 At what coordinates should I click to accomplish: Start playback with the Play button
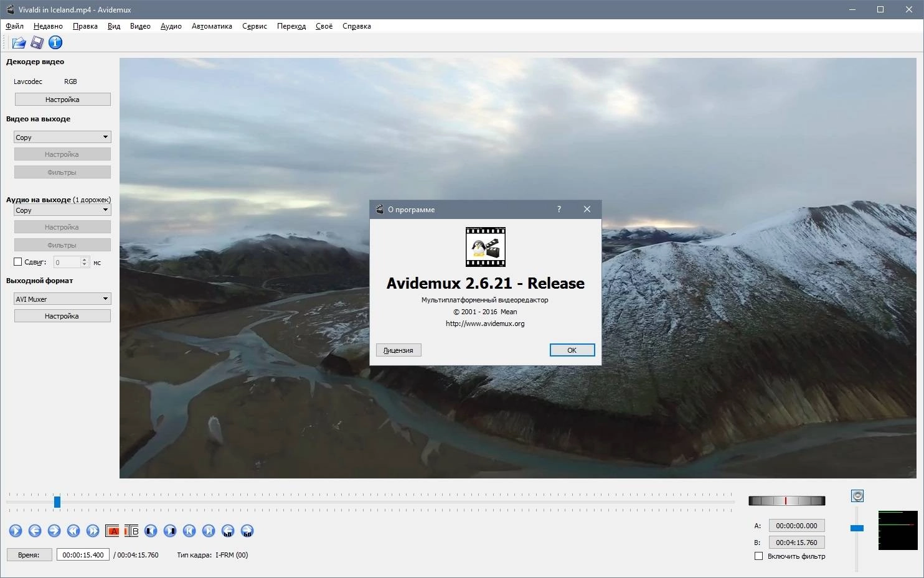pyautogui.click(x=16, y=531)
